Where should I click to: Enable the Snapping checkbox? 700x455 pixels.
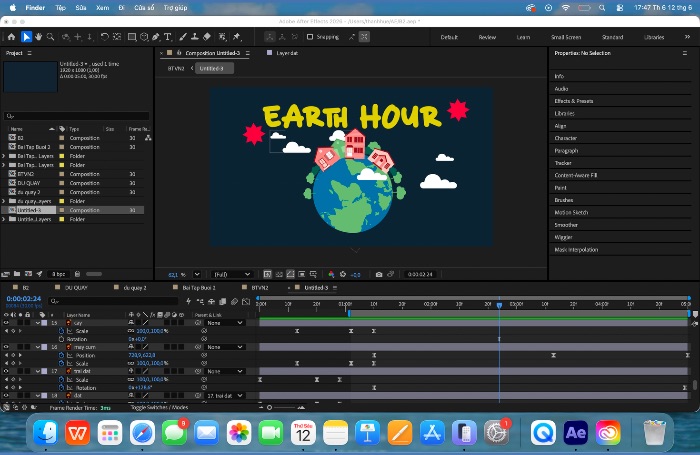coord(310,37)
